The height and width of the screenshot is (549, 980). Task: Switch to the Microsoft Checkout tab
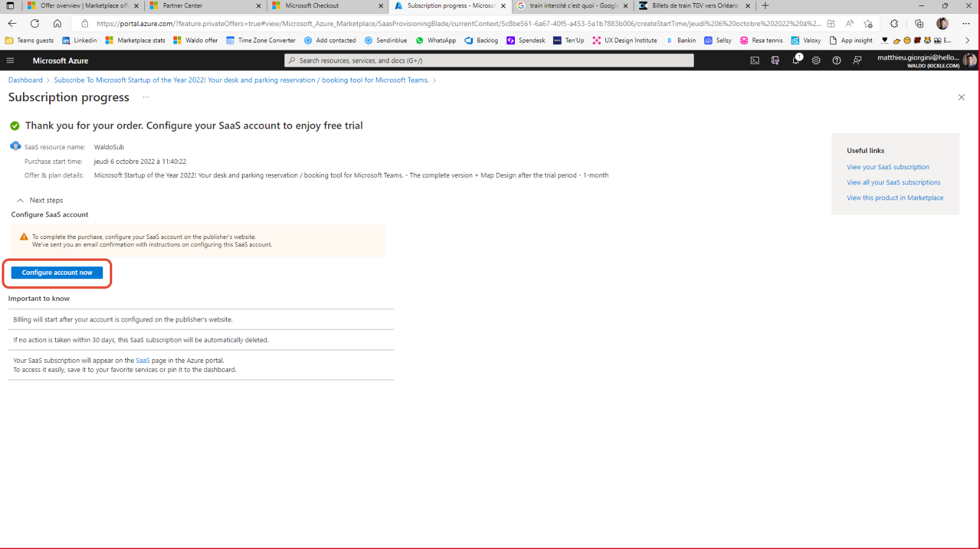pos(327,6)
